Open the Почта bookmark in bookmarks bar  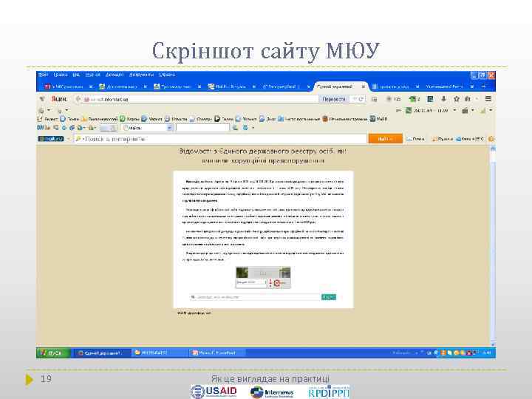click(69, 119)
